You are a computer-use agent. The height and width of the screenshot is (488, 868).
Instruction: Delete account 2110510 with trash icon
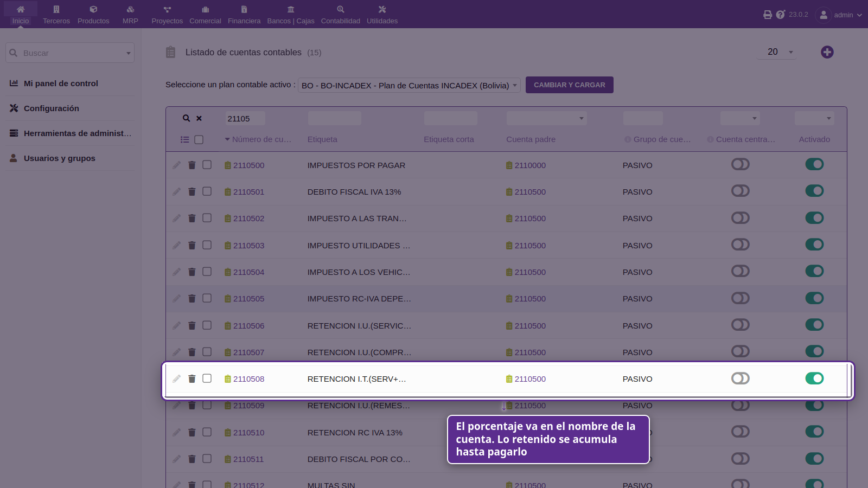coord(192,432)
